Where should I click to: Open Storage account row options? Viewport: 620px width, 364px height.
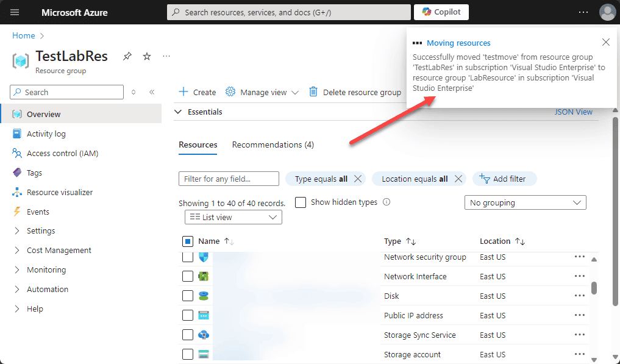click(x=580, y=354)
